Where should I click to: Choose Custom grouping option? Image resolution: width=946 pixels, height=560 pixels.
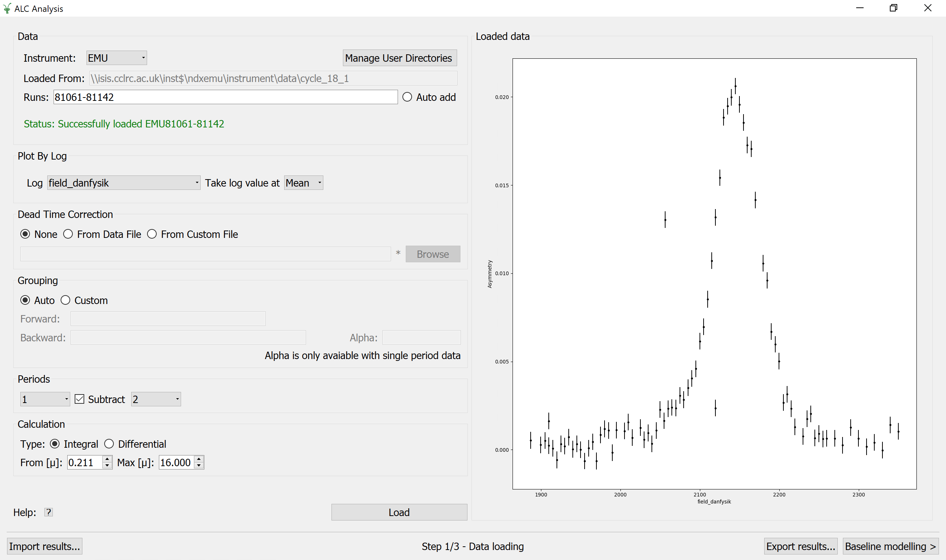(x=66, y=300)
